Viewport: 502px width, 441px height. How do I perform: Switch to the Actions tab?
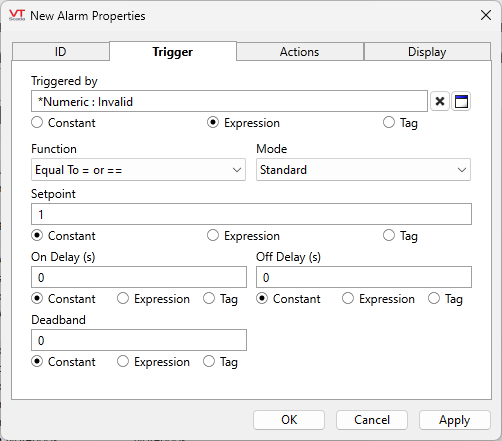300,52
